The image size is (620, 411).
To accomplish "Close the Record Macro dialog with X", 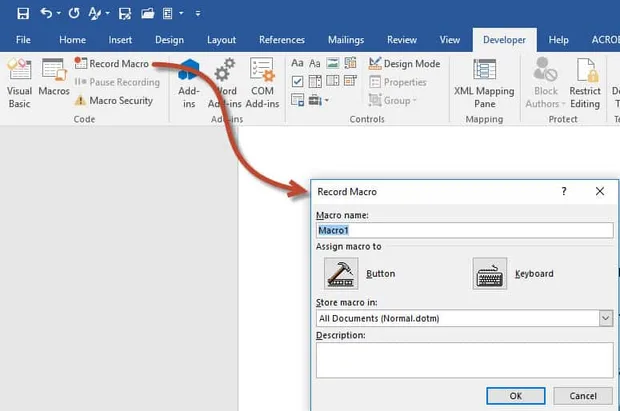I will (x=600, y=191).
